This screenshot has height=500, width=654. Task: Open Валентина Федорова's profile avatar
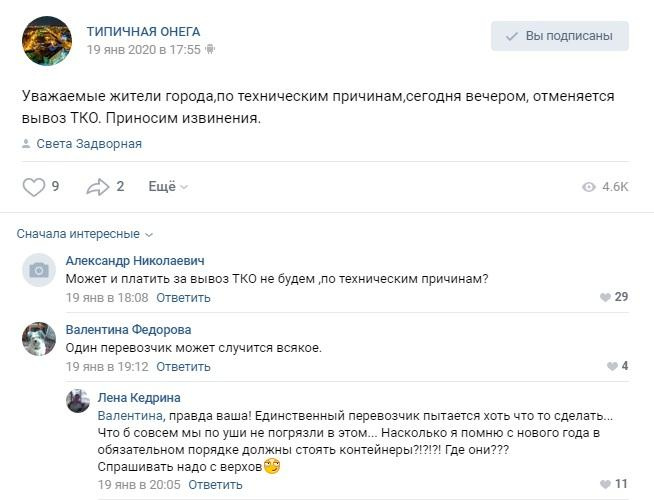pos(39,339)
